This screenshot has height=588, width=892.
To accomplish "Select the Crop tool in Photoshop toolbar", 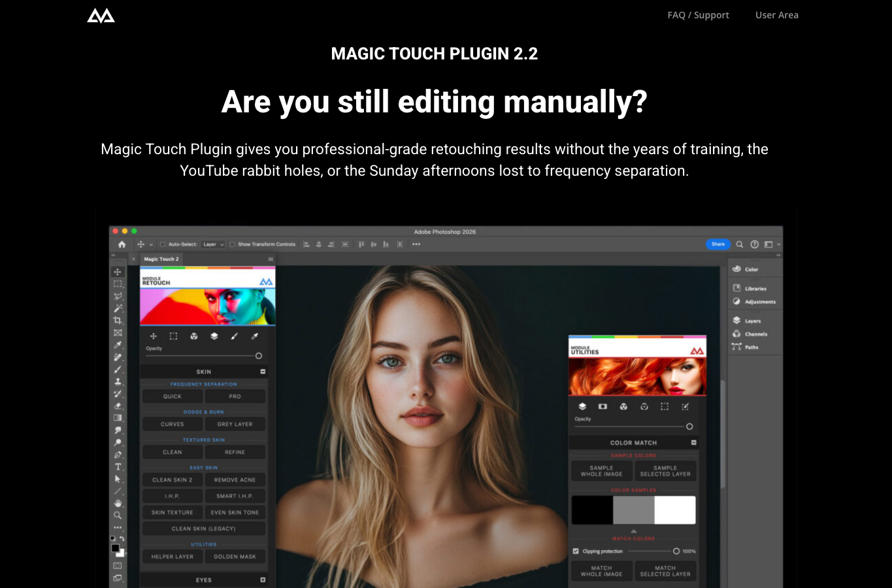I will [118, 320].
